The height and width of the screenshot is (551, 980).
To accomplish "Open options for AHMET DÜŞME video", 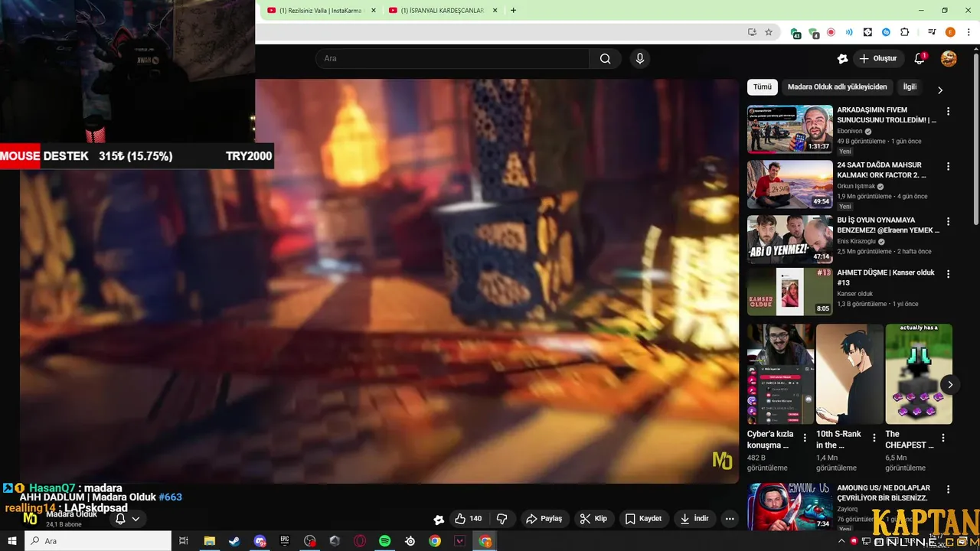I will (948, 273).
